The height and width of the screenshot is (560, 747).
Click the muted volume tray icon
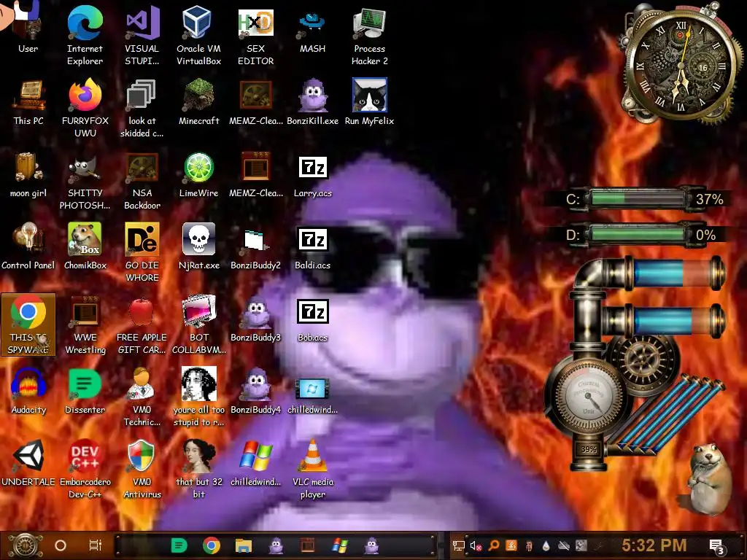[x=476, y=545]
